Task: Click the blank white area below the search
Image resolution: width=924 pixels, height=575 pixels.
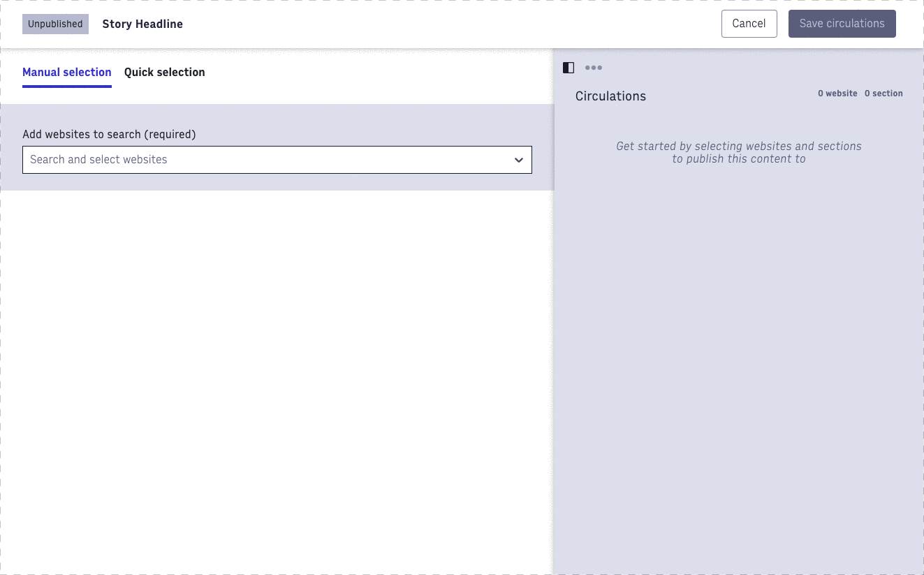Action: tap(277, 377)
